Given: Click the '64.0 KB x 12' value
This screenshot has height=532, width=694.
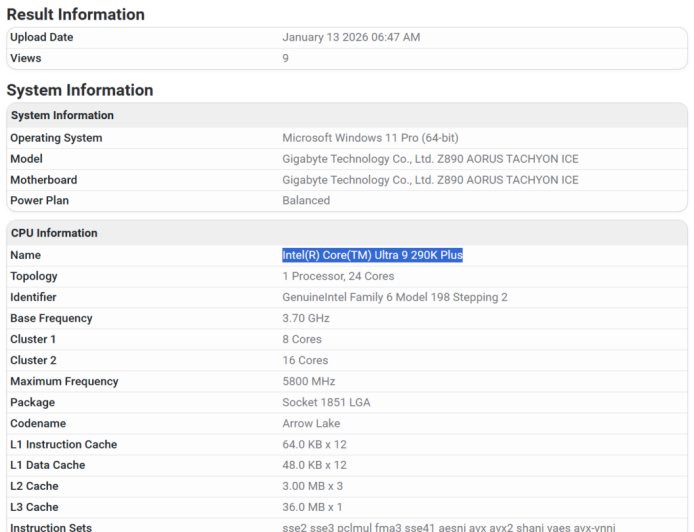Looking at the screenshot, I should pyautogui.click(x=314, y=444).
